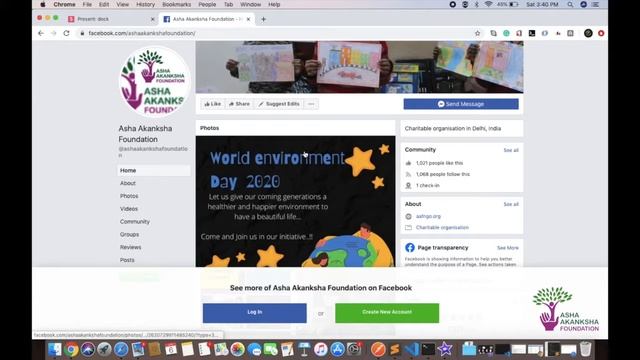Open Sublime Text from the dock
Screen dimensions: 640x360
coord(395,349)
